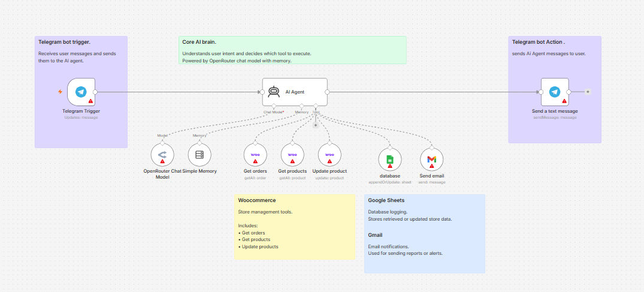
Task: Click the AI Agent input connector
Action: tap(262, 92)
